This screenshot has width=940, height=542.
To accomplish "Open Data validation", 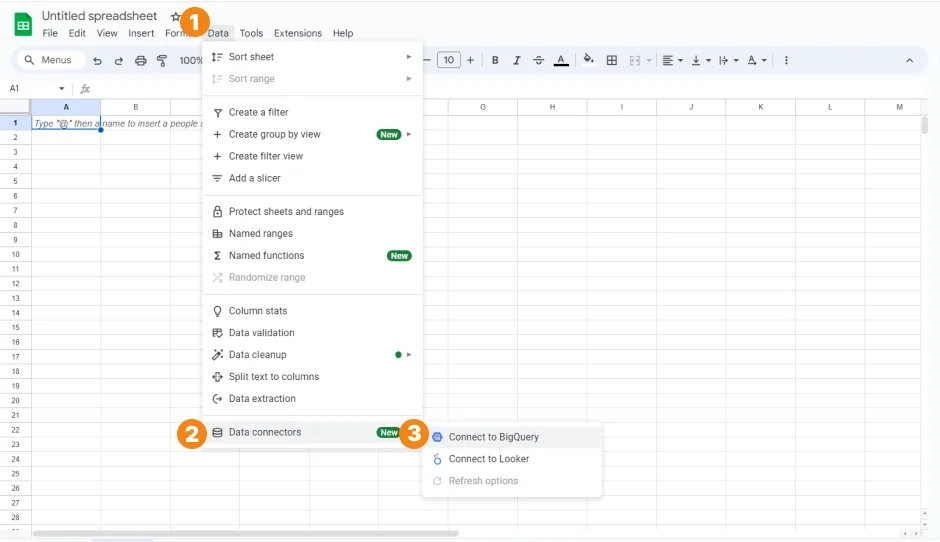I will click(x=312, y=333).
